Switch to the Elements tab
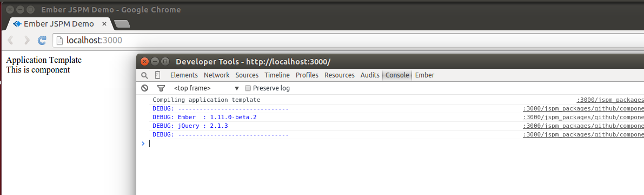Viewport: 644px width, 195px height. point(184,75)
